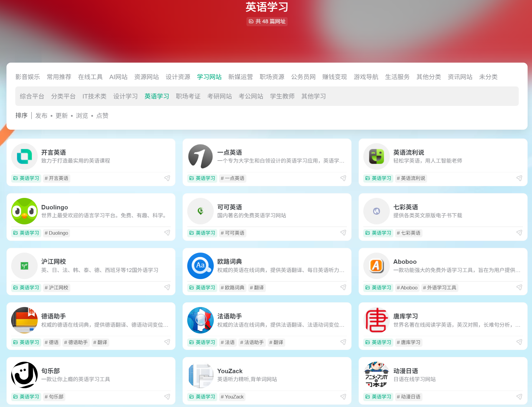Viewport: 532px width, 407px height.
Task: Click the 动漫日语 anime mascot logo
Action: tap(377, 375)
